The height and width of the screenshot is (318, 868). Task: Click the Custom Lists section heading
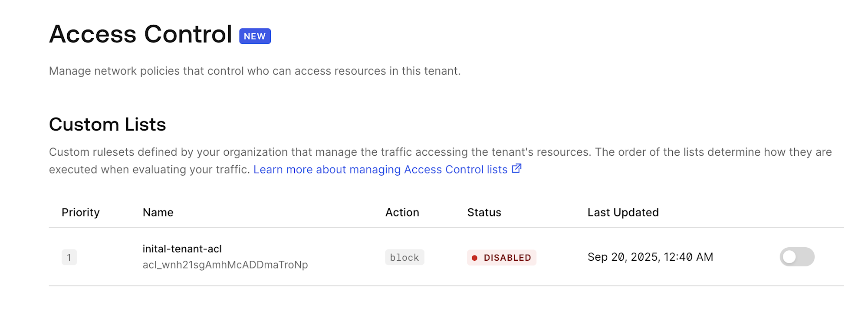107,125
